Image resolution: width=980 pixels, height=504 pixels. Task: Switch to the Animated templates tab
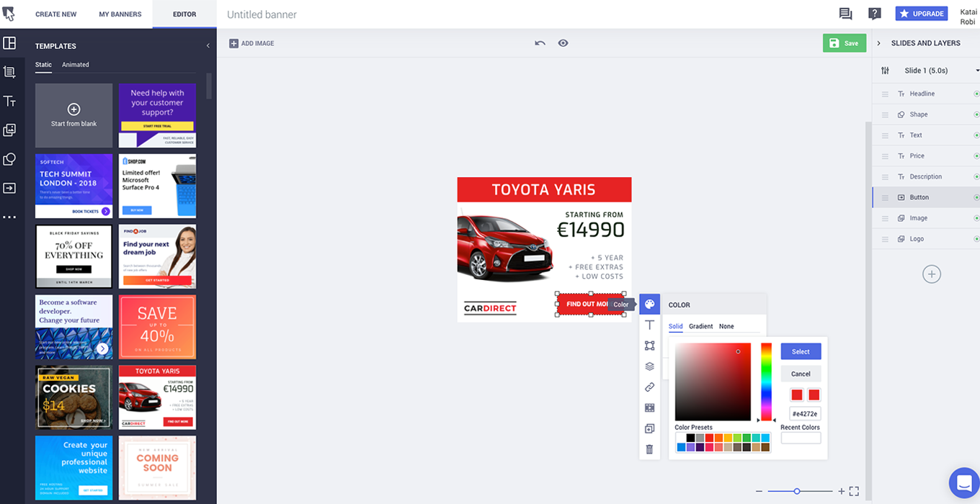coord(76,65)
